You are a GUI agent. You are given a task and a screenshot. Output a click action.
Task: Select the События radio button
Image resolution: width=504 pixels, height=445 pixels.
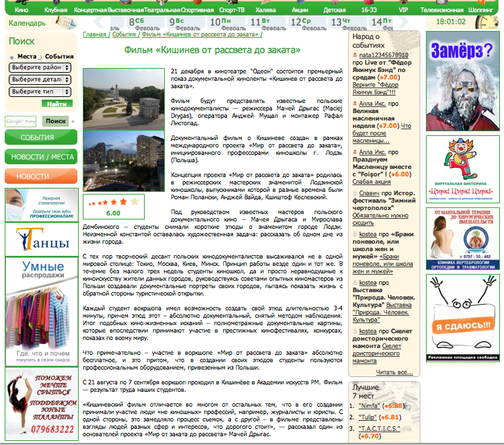point(40,57)
